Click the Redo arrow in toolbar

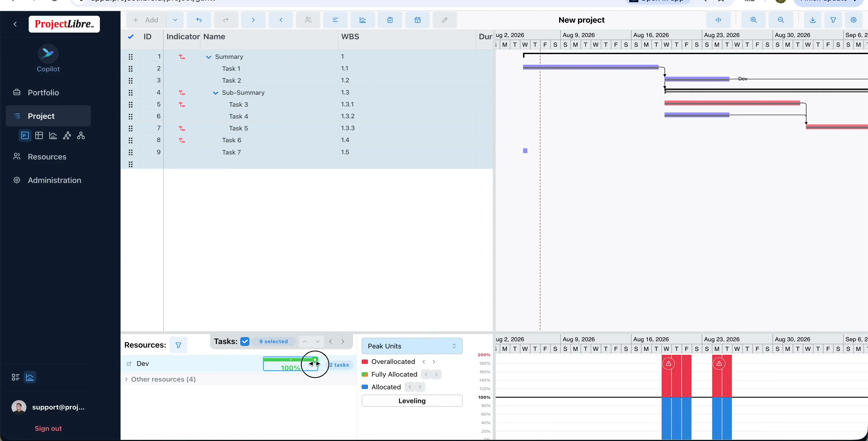pyautogui.click(x=226, y=20)
